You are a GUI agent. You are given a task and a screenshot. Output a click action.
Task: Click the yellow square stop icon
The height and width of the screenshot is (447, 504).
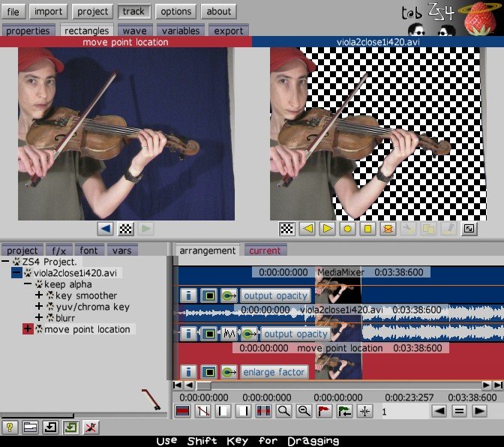tap(368, 229)
